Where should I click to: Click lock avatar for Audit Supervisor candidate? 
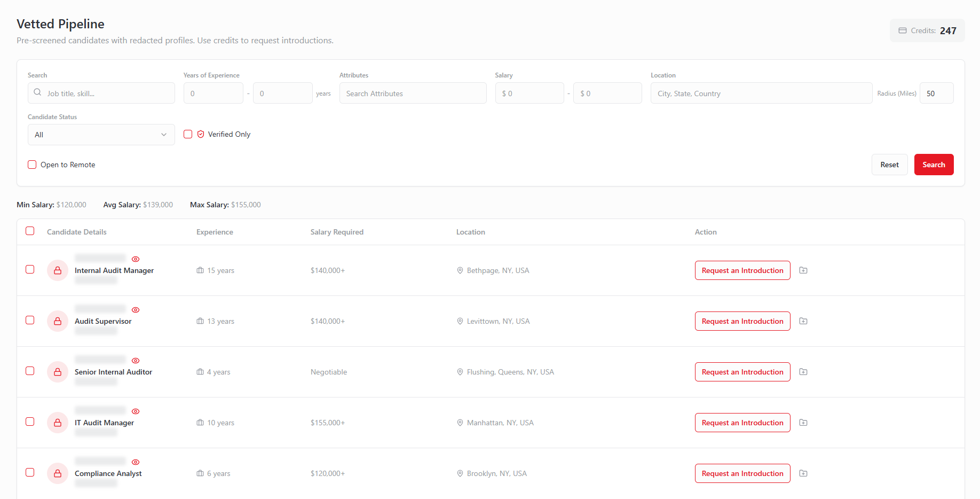(x=58, y=321)
